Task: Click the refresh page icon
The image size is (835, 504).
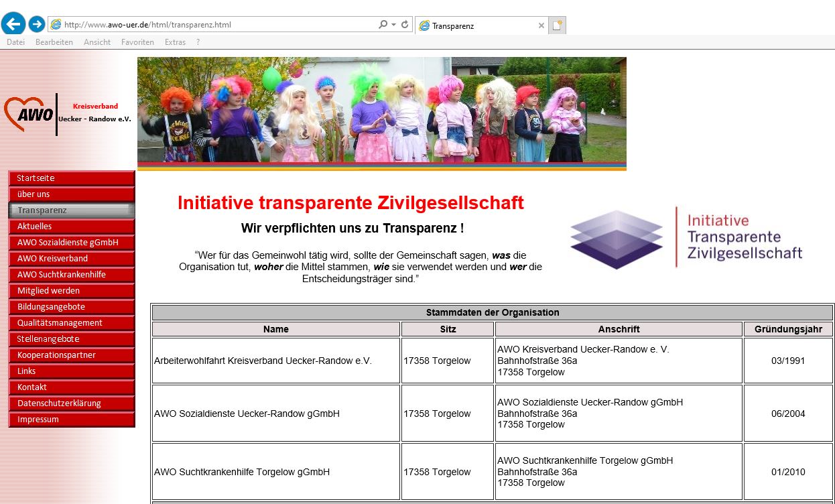Action: coord(405,25)
